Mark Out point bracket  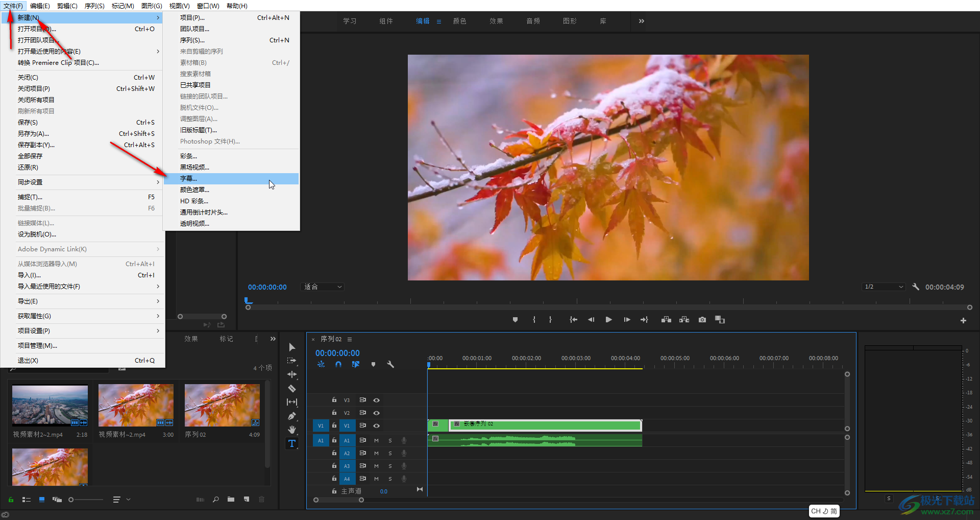coord(550,320)
